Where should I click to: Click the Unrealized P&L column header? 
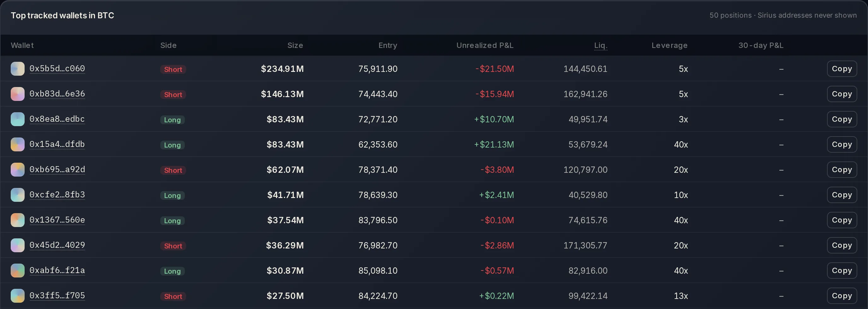[x=485, y=45]
